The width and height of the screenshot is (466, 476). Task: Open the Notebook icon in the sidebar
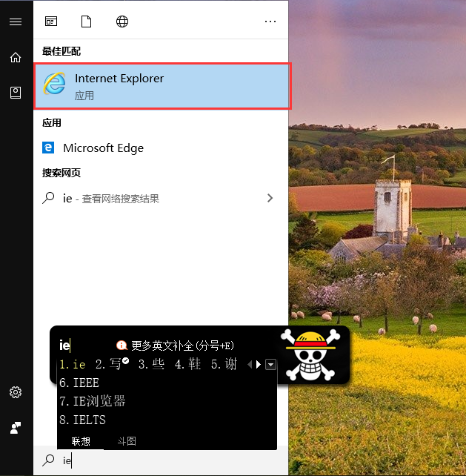[x=16, y=93]
